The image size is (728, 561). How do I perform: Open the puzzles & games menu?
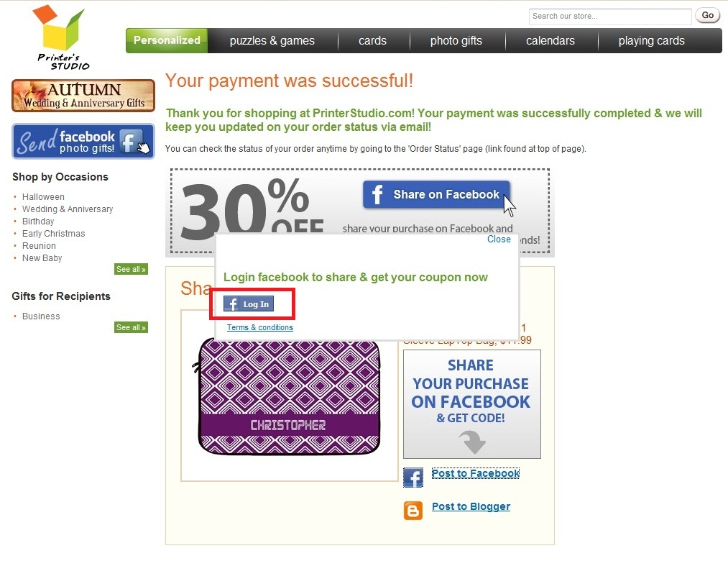click(272, 40)
